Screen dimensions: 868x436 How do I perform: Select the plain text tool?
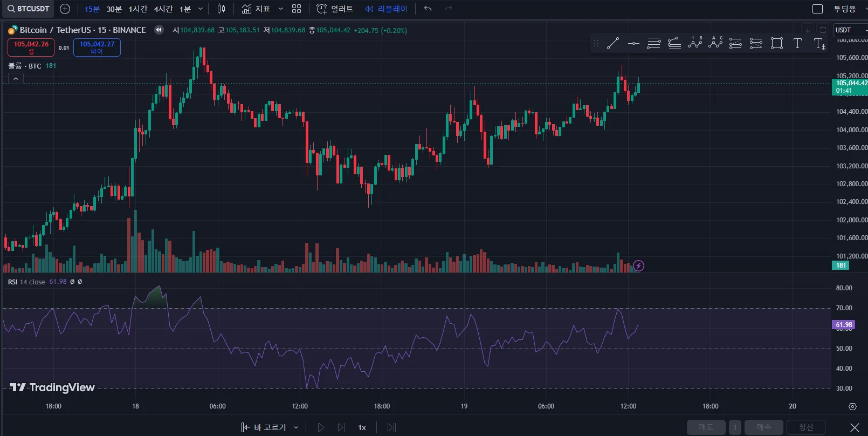pyautogui.click(x=798, y=43)
